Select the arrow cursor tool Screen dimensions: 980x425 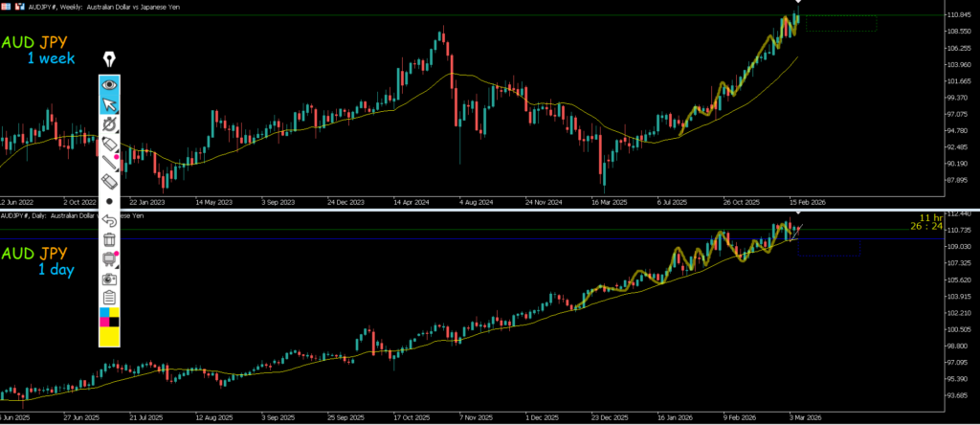coord(109,104)
